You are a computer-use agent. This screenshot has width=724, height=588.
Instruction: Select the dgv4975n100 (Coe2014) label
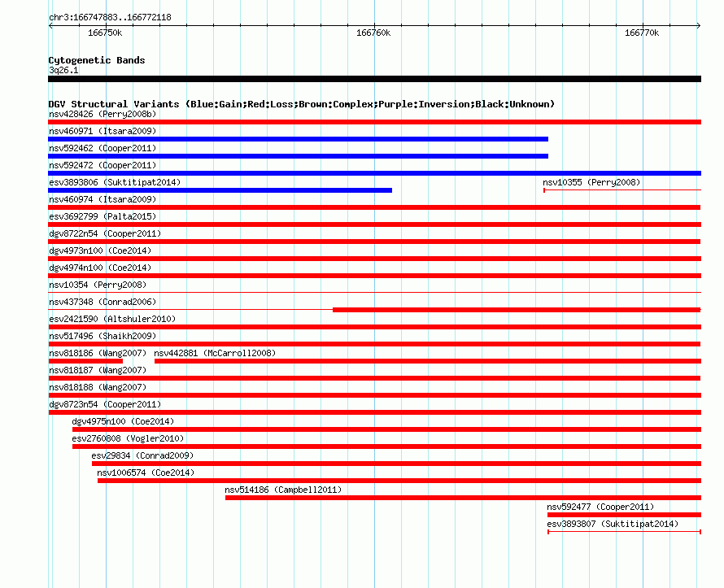pyautogui.click(x=123, y=421)
